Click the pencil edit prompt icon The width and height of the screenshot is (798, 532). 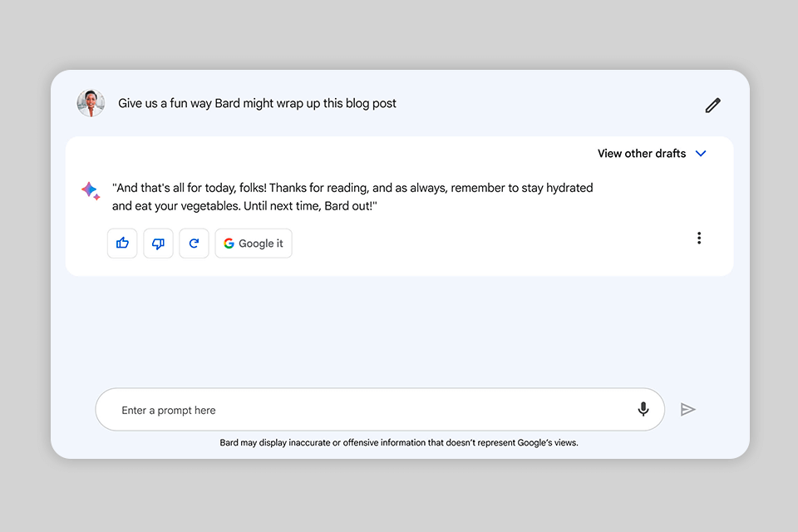click(x=712, y=105)
